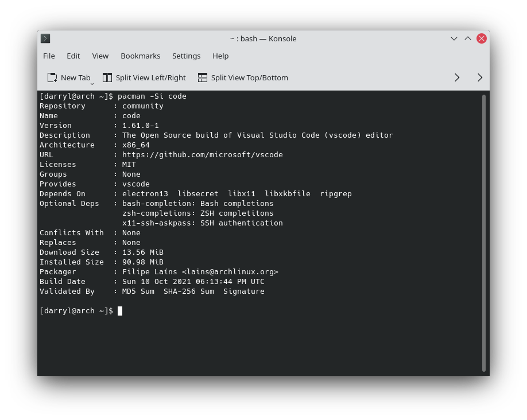Screen dimensions: 527x420
Task: Click the package description text
Action: (x=257, y=135)
